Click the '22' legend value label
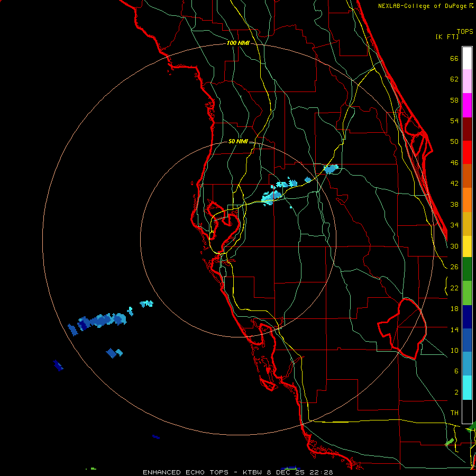476x476 pixels. coord(454,288)
